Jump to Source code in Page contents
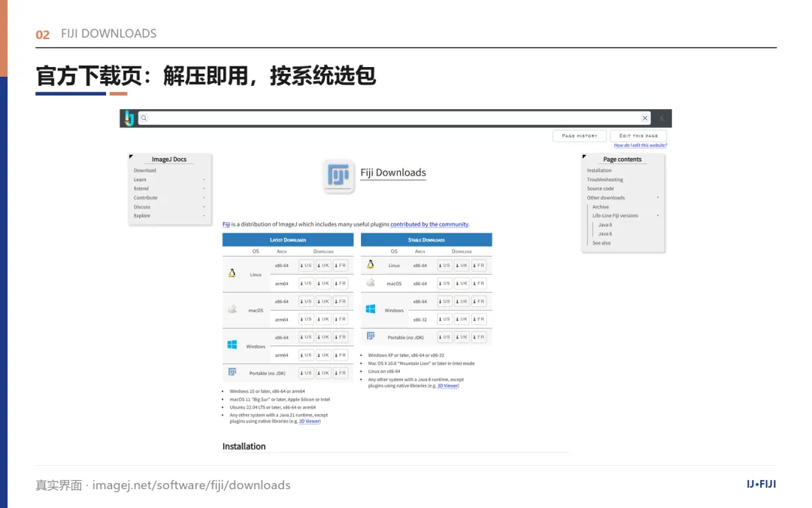The height and width of the screenshot is (508, 812). [600, 189]
